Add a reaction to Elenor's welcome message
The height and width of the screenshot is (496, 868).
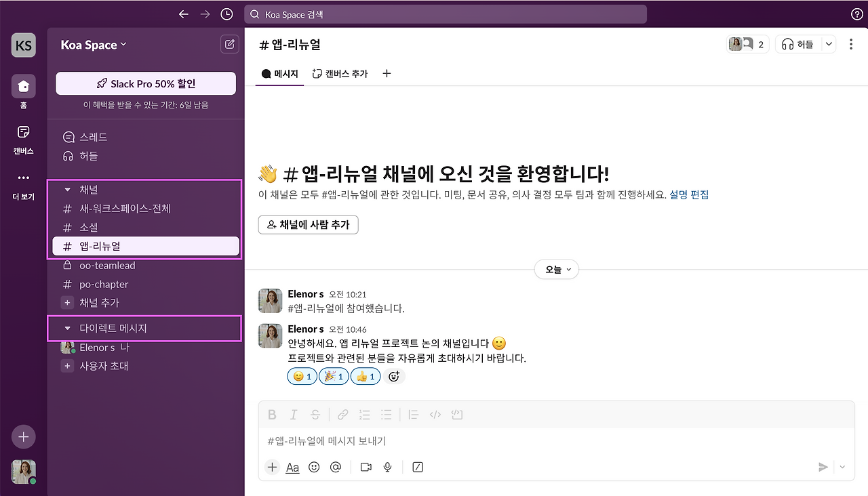click(394, 376)
